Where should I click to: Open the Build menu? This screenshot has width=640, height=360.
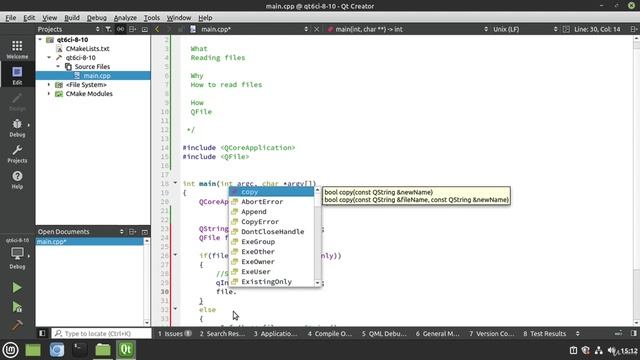pos(72,18)
